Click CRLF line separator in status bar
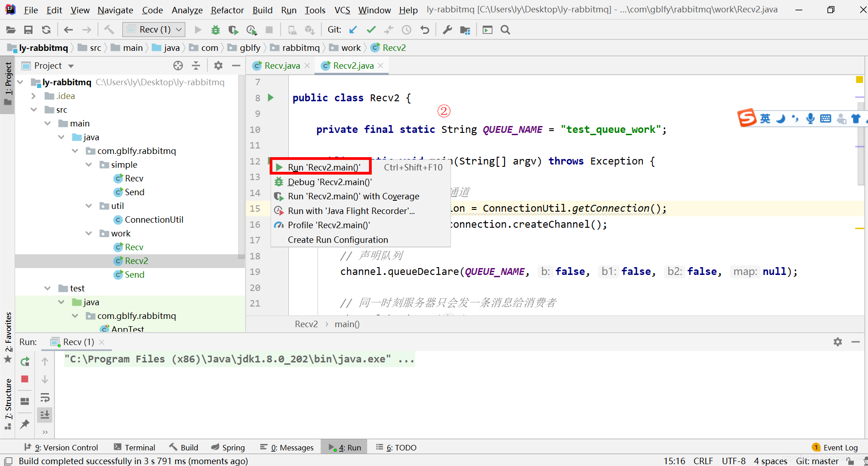Image resolution: width=868 pixels, height=466 pixels. click(703, 461)
